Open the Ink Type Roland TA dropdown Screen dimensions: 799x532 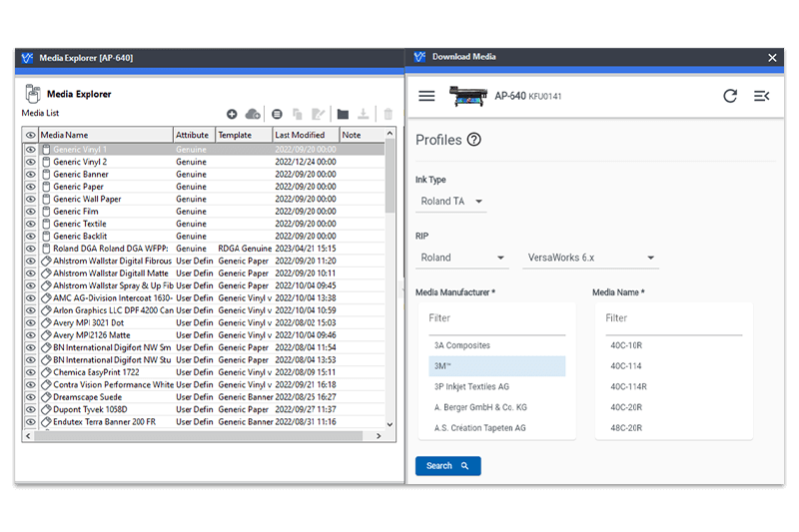450,202
